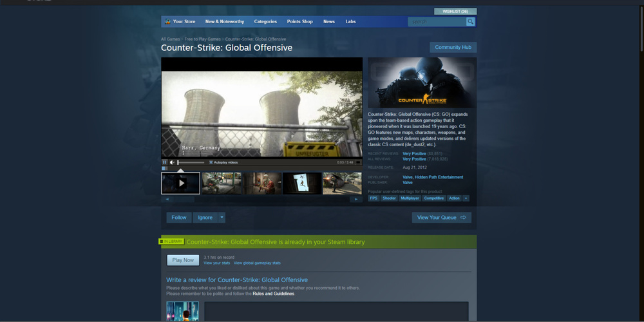Open publisher Valve link
This screenshot has width=644, height=322.
408,182
